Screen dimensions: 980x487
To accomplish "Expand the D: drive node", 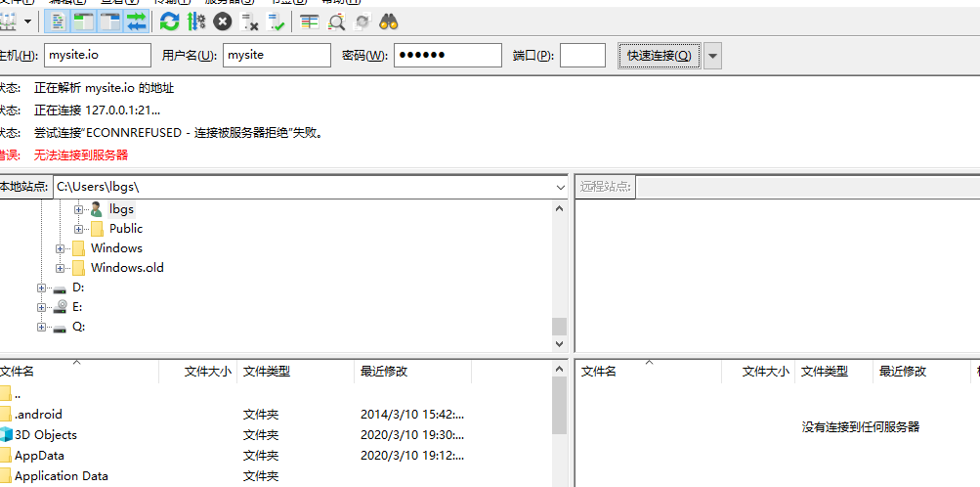I will 41,288.
